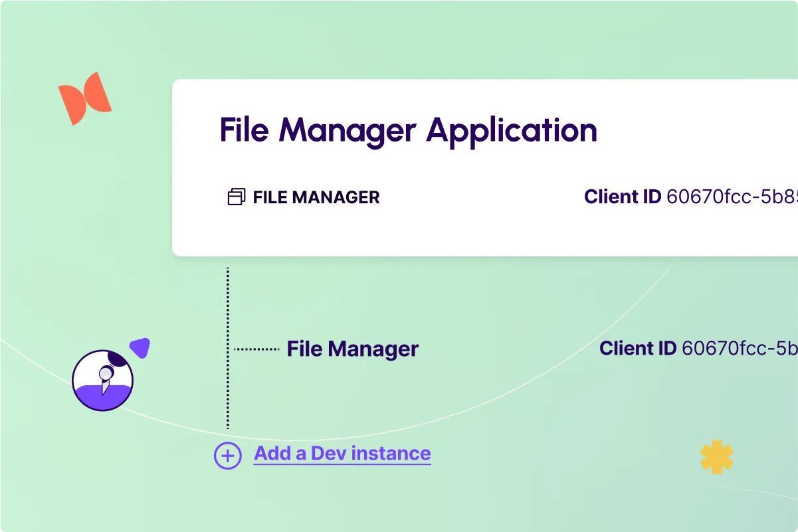Image resolution: width=798 pixels, height=532 pixels.
Task: Click the circled plus button before Add a Dev instance
Action: pyautogui.click(x=227, y=456)
